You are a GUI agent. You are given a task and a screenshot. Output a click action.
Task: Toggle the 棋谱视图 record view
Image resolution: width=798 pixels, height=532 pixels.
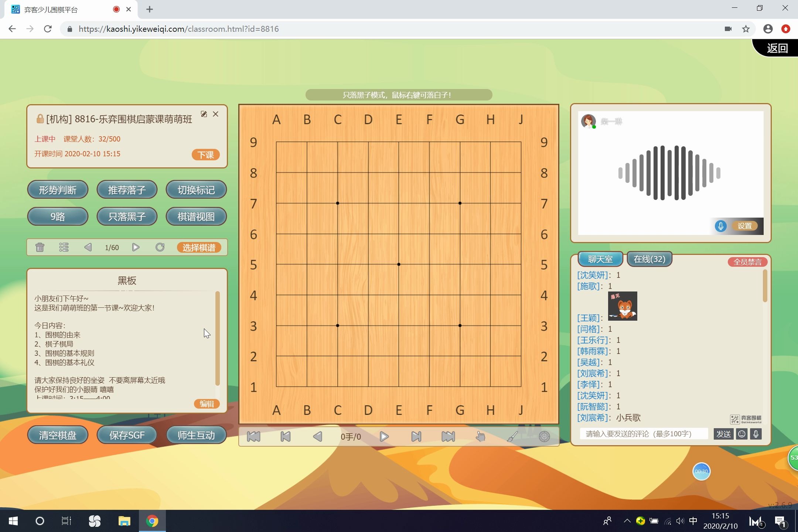click(x=196, y=216)
